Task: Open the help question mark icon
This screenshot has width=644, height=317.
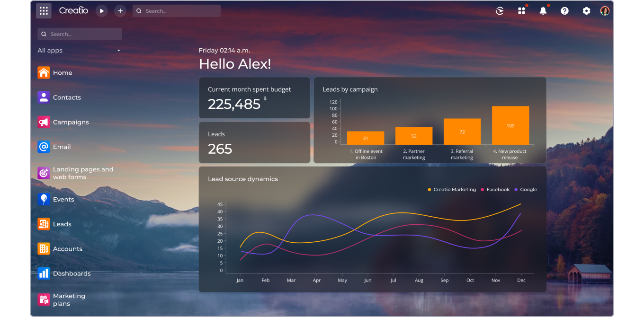Action: pos(564,11)
